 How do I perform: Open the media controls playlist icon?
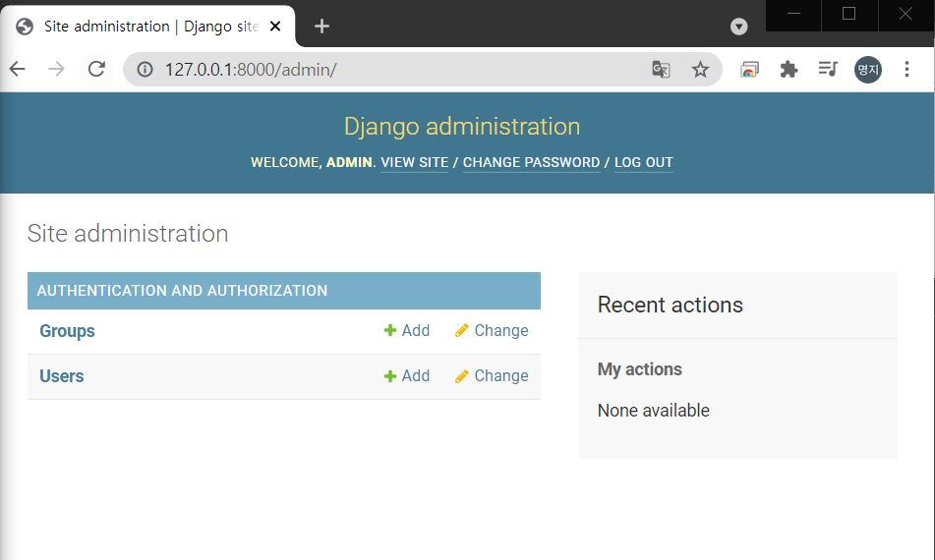tap(828, 69)
